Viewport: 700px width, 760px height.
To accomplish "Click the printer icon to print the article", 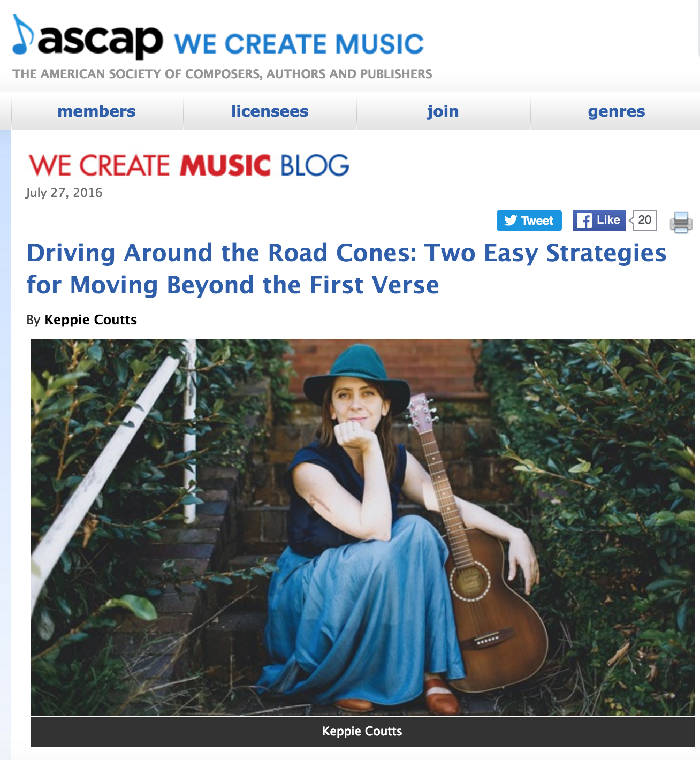I will tap(681, 222).
